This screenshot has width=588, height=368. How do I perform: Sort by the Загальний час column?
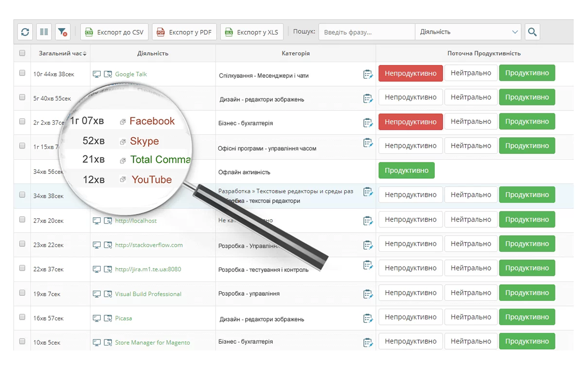[x=60, y=53]
